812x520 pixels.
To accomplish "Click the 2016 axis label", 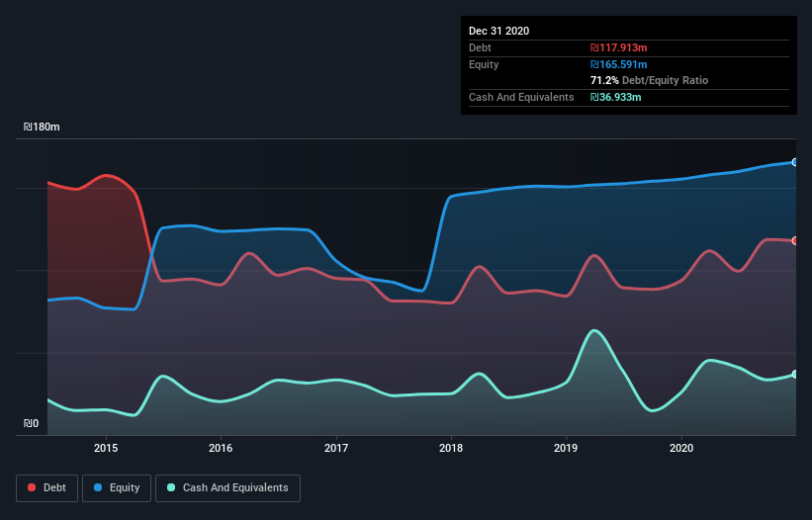I will click(x=221, y=448).
